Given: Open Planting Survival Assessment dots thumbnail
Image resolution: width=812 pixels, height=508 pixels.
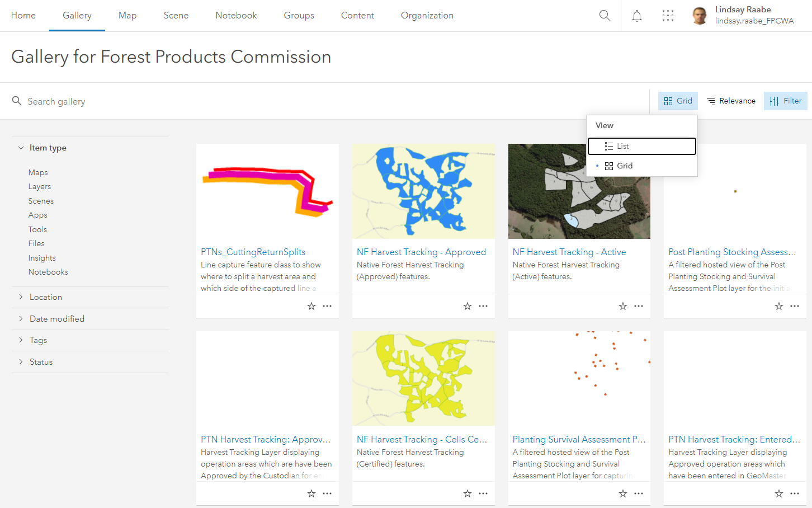Looking at the screenshot, I should pos(579,379).
